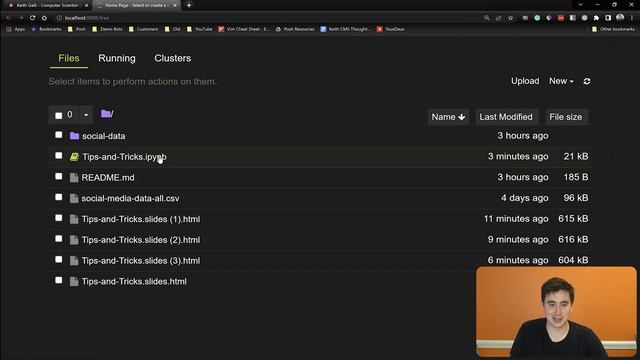This screenshot has height=360, width=640.
Task: Open Tips-and-Tricks.slides (3).html
Action: (x=141, y=261)
